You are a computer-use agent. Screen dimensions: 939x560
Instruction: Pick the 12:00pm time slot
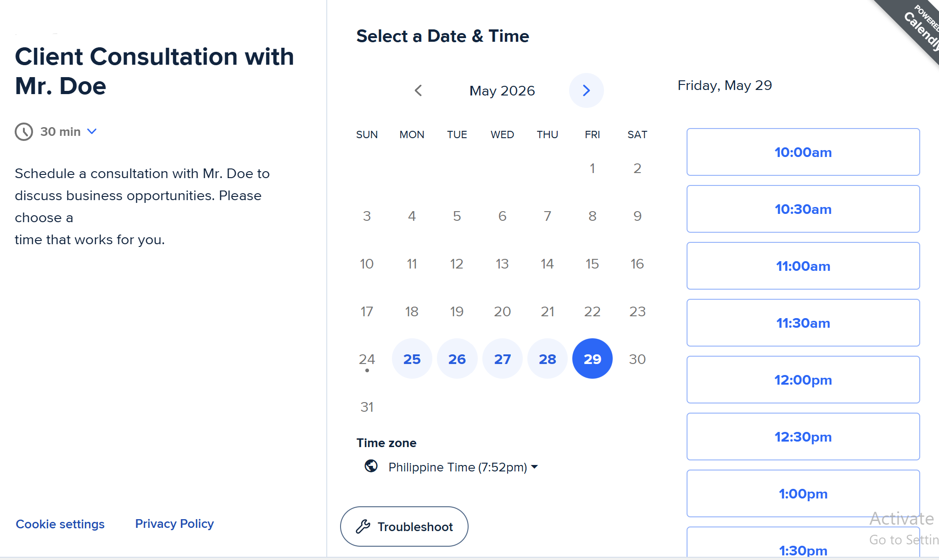click(x=803, y=380)
